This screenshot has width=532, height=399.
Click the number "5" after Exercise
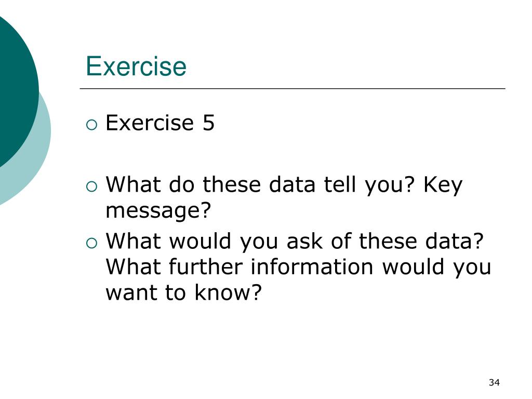click(209, 123)
